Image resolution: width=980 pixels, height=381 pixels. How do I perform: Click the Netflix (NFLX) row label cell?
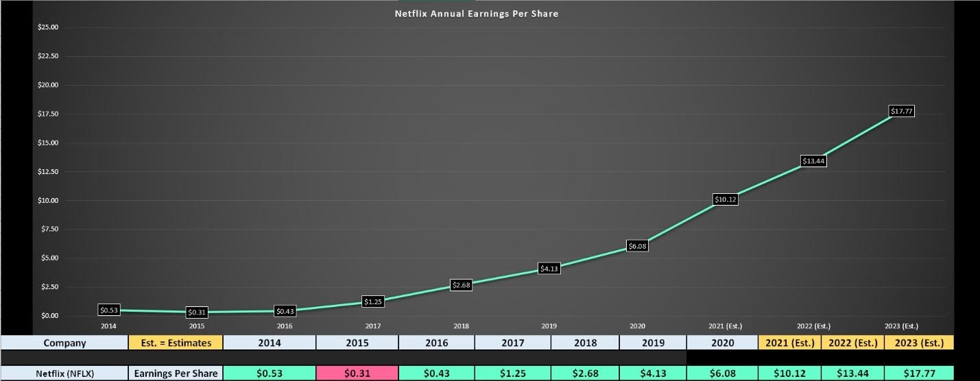pos(64,373)
